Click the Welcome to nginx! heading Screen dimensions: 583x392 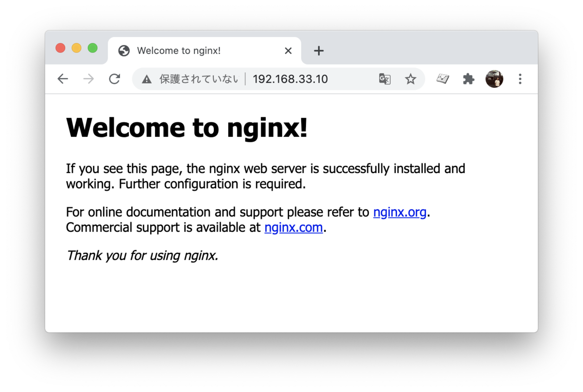tap(187, 128)
